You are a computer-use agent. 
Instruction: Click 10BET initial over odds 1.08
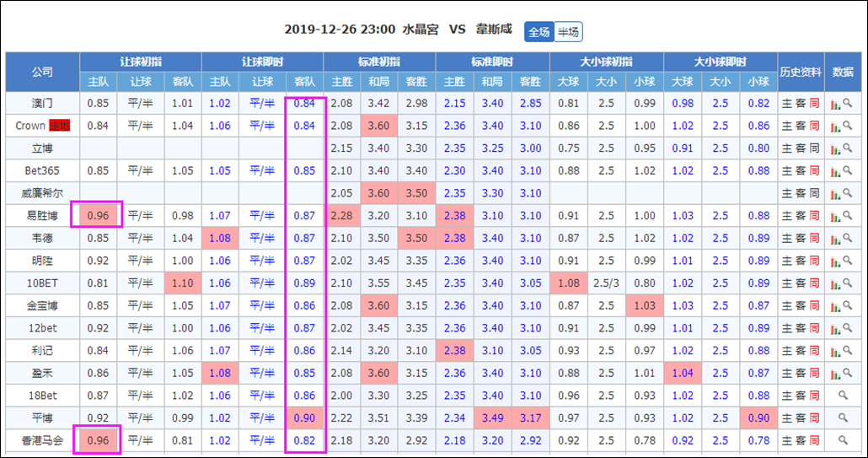tap(569, 283)
